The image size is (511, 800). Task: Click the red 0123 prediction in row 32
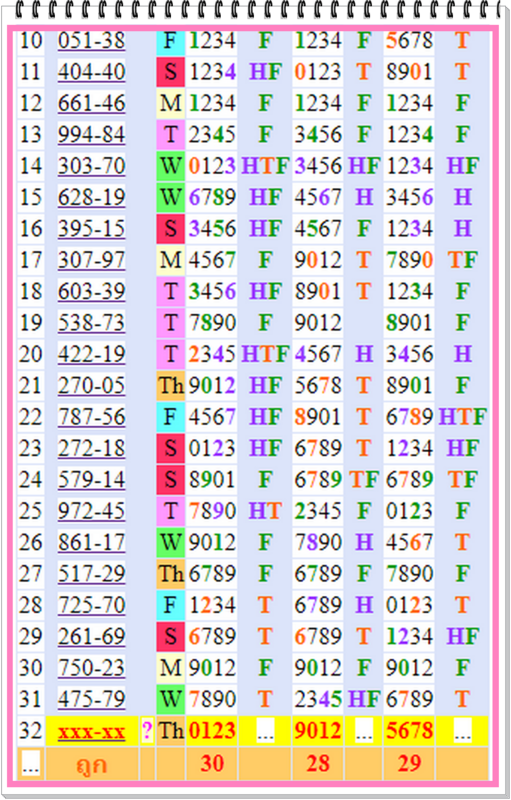pyautogui.click(x=212, y=731)
